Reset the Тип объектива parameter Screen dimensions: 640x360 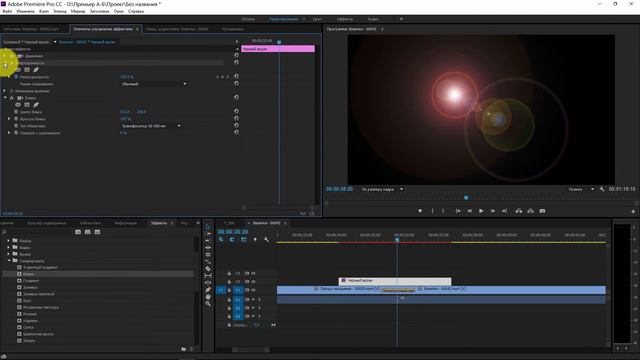236,125
